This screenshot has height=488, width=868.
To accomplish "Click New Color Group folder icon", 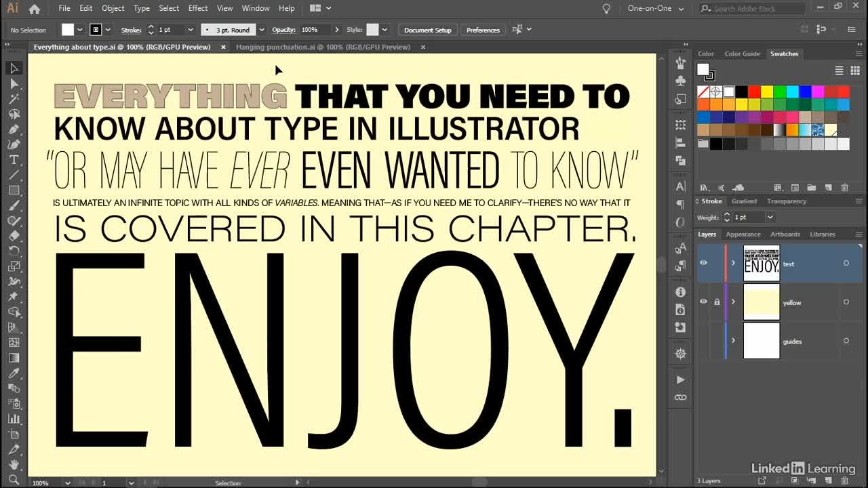I will pos(813,188).
